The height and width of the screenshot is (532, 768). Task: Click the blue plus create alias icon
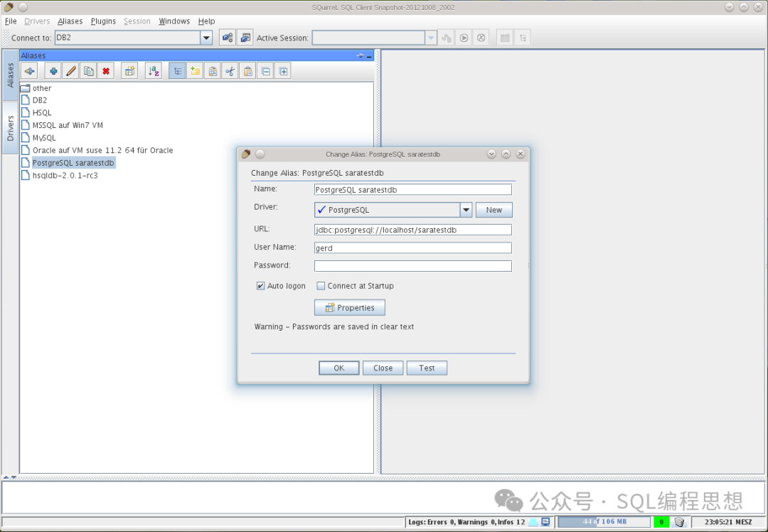pyautogui.click(x=53, y=71)
